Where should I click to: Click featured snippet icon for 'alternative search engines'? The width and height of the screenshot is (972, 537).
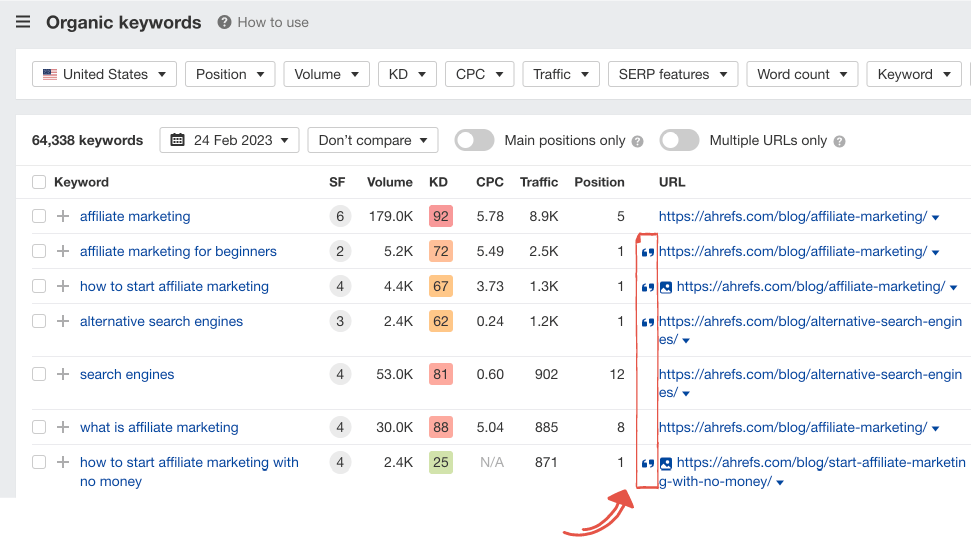coord(647,322)
